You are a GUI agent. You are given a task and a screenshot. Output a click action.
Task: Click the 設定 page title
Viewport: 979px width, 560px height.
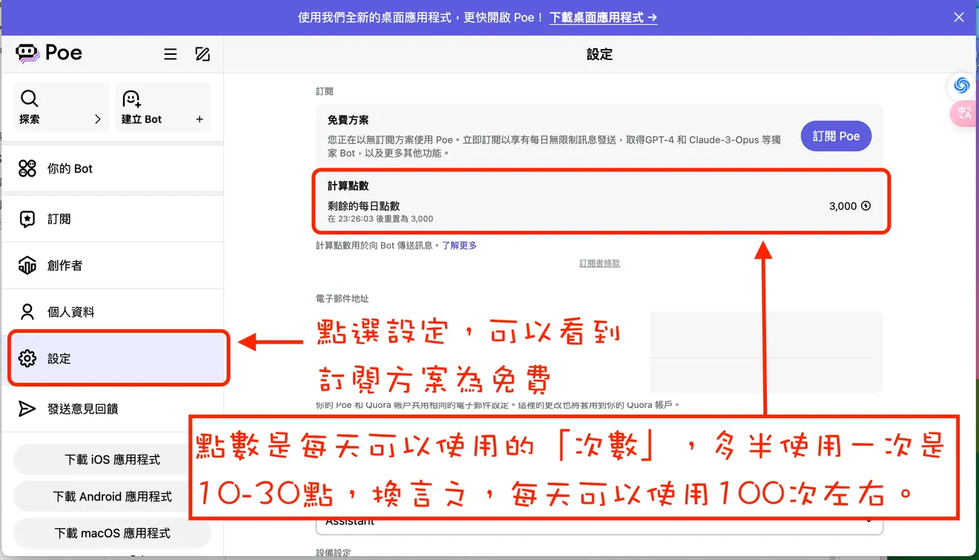599,54
